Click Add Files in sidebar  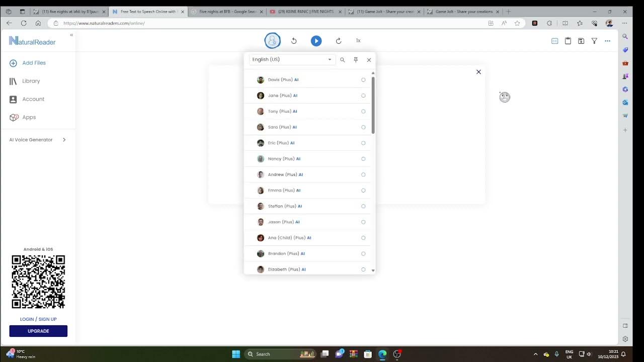click(34, 63)
